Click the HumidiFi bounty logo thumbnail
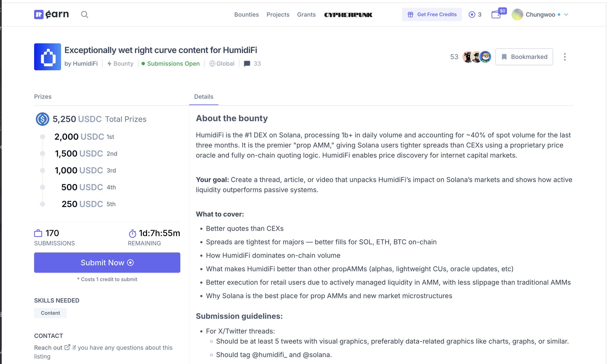Viewport: 607px width, 364px height. [47, 57]
